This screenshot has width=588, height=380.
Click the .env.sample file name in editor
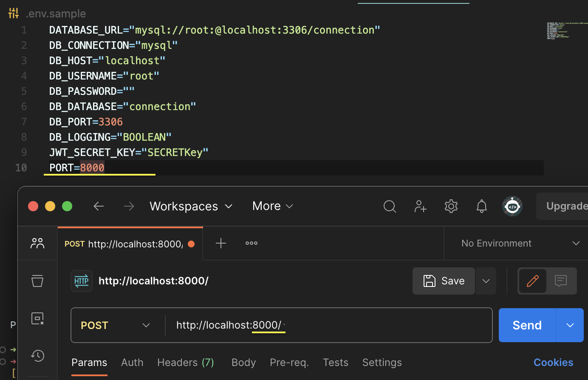pos(56,14)
